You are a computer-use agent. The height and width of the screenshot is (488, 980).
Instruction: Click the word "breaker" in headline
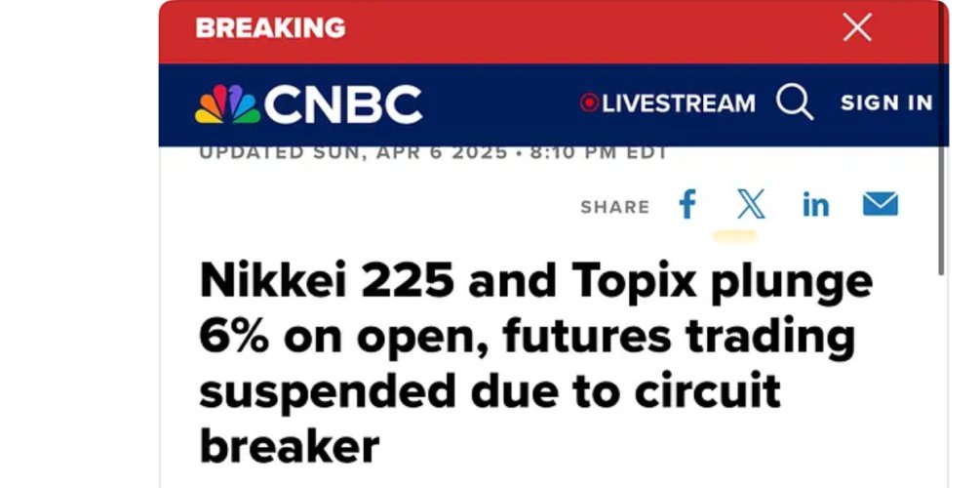point(290,446)
